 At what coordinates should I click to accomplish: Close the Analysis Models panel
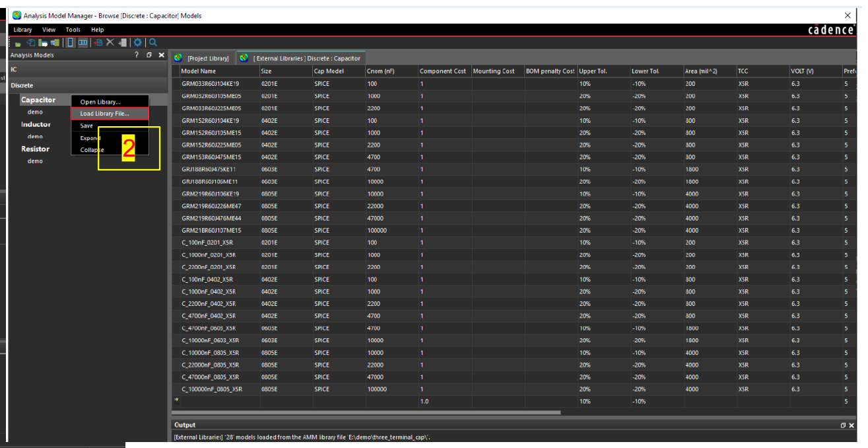coord(161,55)
